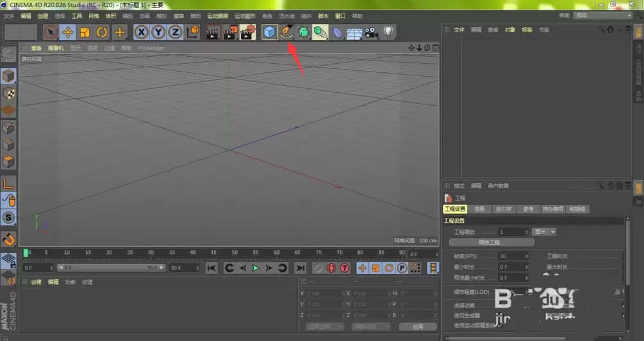Open the Edit Render Settings icon
Viewport: 644px width, 341px height.
point(247,32)
